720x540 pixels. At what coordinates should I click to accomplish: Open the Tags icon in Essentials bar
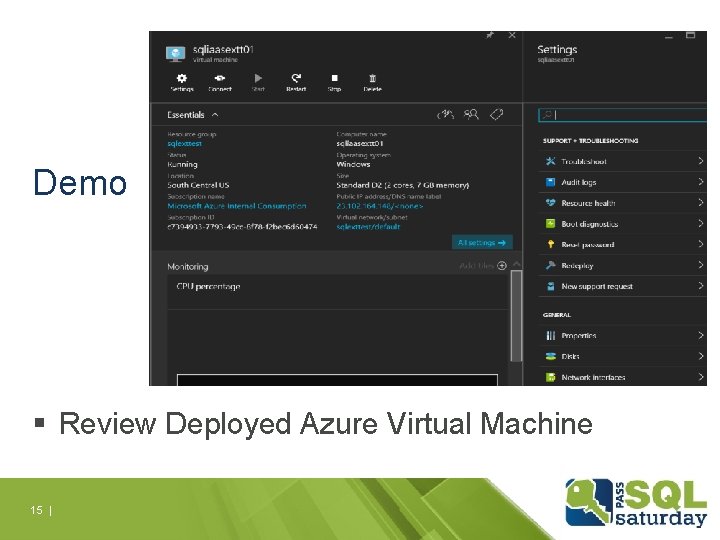[496, 114]
